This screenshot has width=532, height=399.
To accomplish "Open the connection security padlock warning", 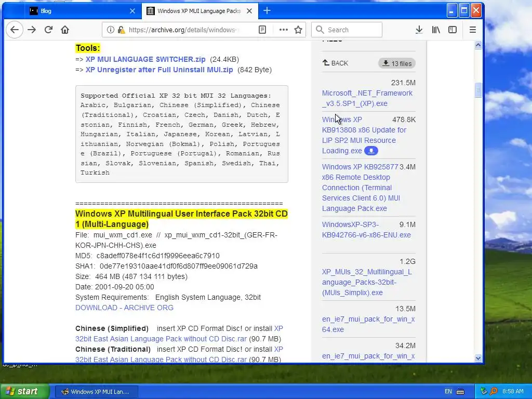I will 121,30.
